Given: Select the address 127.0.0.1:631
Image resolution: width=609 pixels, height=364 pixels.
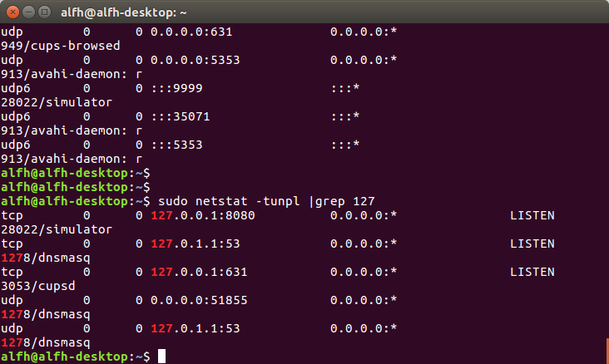Looking at the screenshot, I should [x=199, y=272].
